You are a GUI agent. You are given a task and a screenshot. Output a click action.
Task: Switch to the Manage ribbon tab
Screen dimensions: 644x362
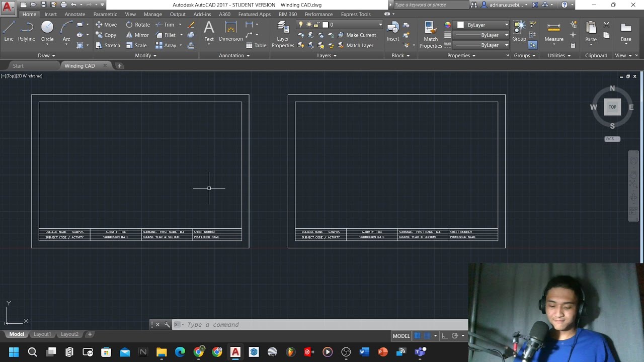point(153,14)
